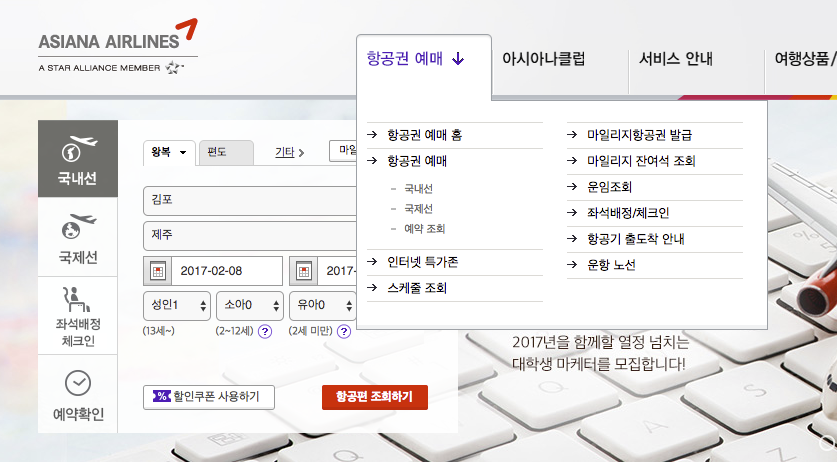Select 항공권 예매 submenu heading

417,161
